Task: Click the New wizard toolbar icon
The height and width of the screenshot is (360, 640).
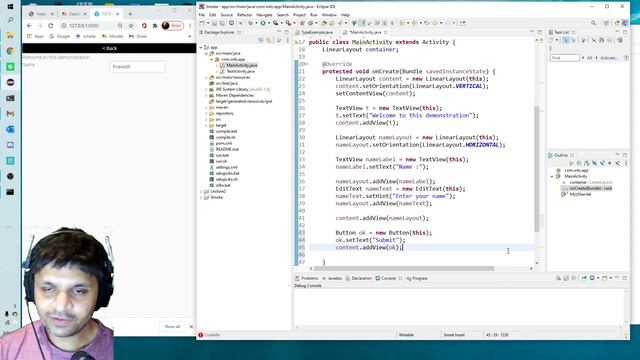Action: coord(202,23)
